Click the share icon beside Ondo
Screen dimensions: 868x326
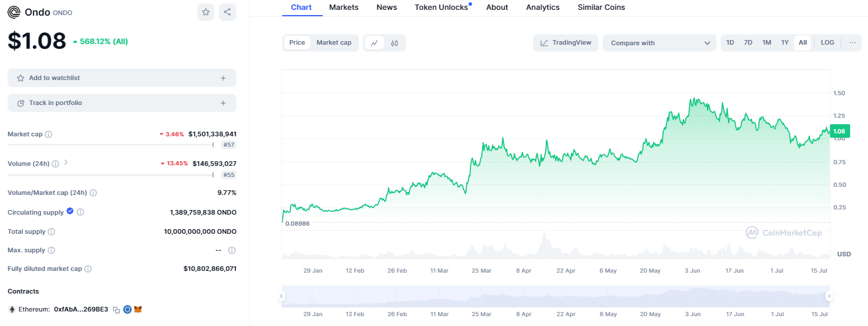click(x=228, y=12)
